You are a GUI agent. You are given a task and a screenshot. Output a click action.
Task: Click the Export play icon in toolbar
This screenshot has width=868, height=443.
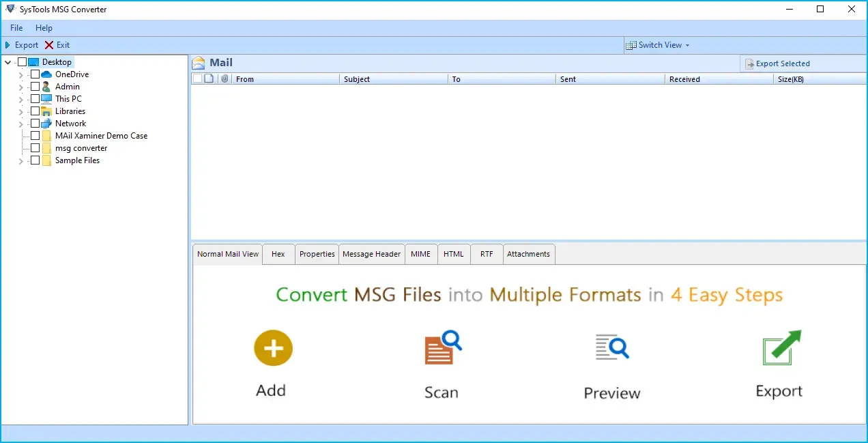pos(8,45)
